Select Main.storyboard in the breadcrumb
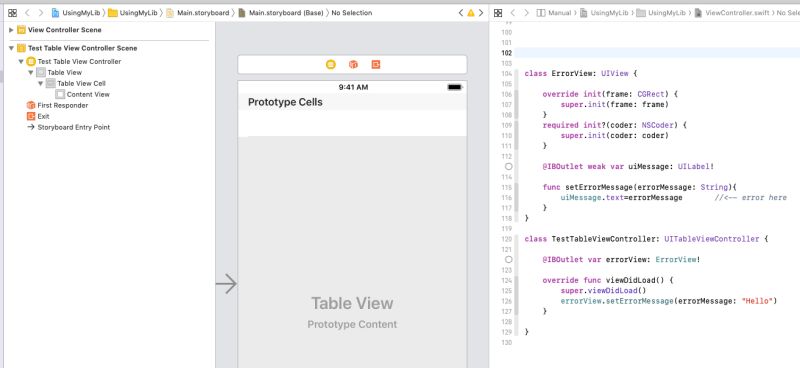The width and height of the screenshot is (800, 368). [198, 13]
